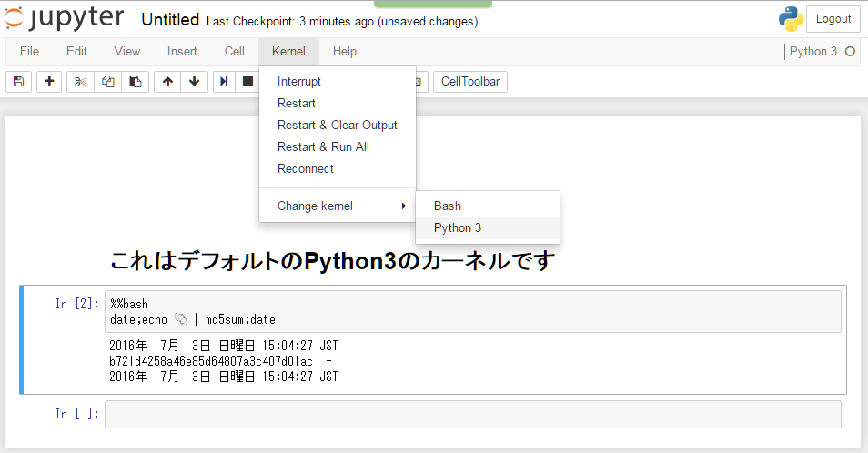Click into the %%bash code cell

coord(473,311)
